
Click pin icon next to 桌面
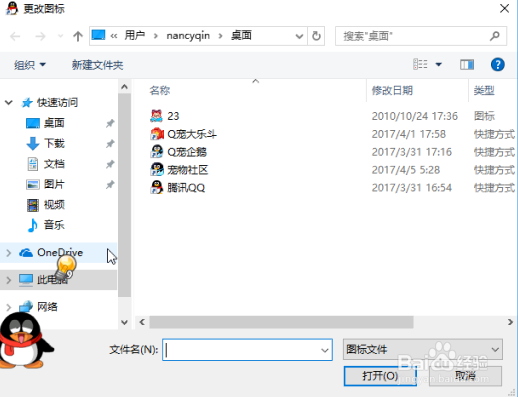[x=110, y=123]
